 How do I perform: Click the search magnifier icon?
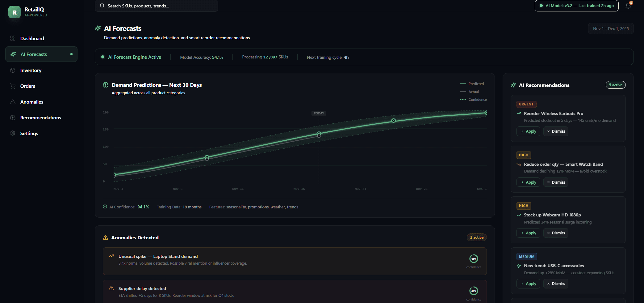click(102, 6)
